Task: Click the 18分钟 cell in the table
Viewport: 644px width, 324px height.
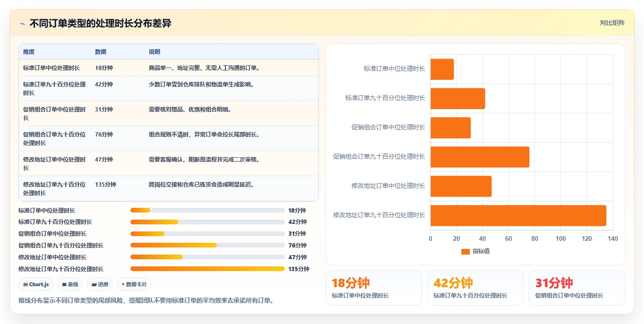Action: pyautogui.click(x=104, y=68)
